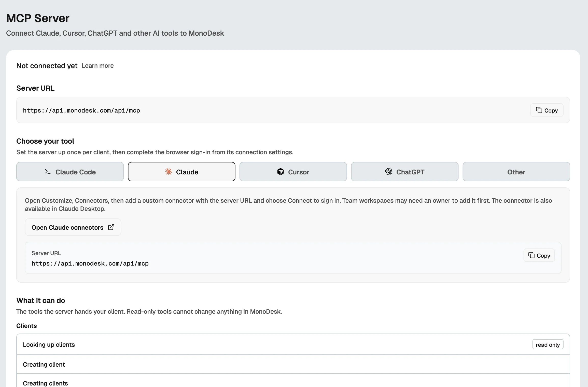The image size is (588, 387).
Task: Click the top https://api.monodesk.com/api/mcp URL text
Action: click(x=81, y=110)
